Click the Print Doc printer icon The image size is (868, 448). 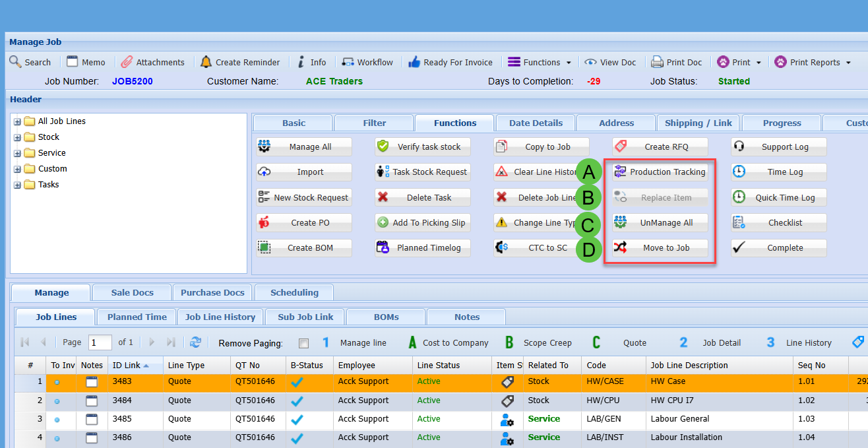[x=657, y=62]
